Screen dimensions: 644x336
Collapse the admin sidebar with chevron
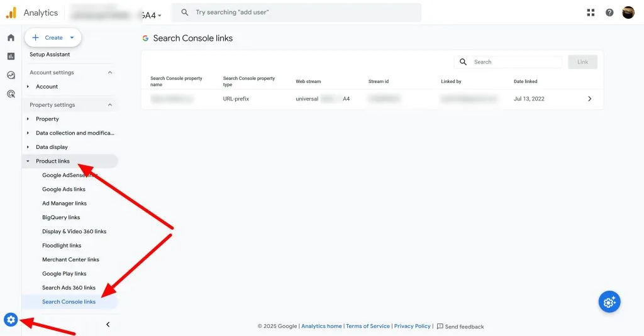tap(108, 325)
